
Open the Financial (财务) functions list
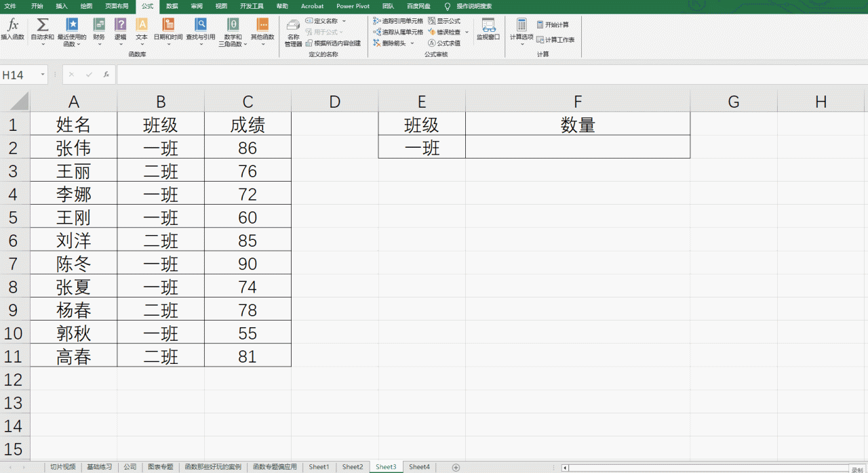tap(99, 33)
